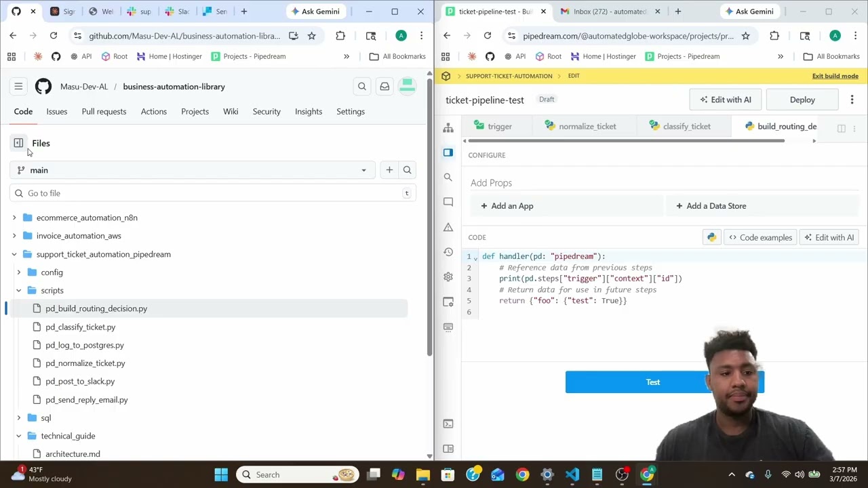This screenshot has width=868, height=488.
Task: Open pd_send_reply_email.py file
Action: coord(87,400)
